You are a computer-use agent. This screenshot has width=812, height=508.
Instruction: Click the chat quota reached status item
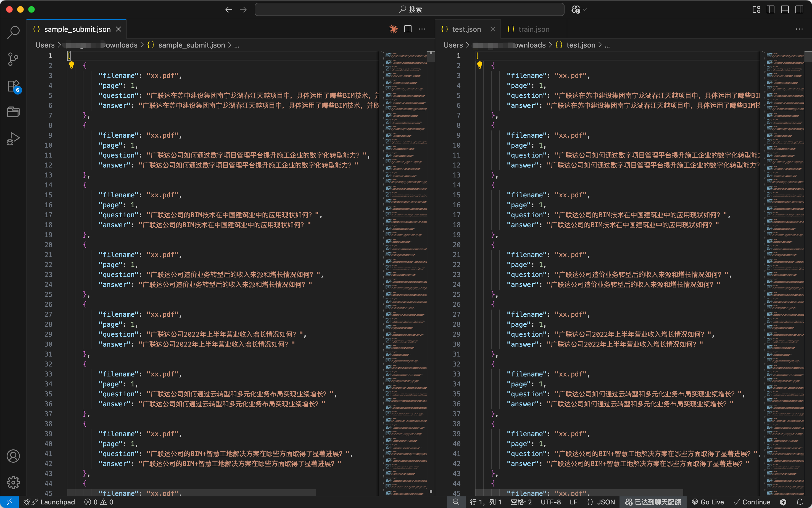pos(653,502)
